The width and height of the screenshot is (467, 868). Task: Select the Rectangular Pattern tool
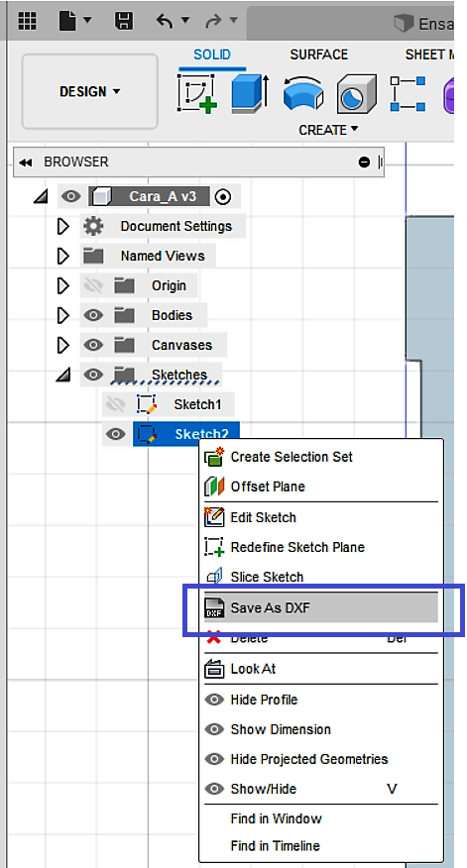[x=409, y=93]
